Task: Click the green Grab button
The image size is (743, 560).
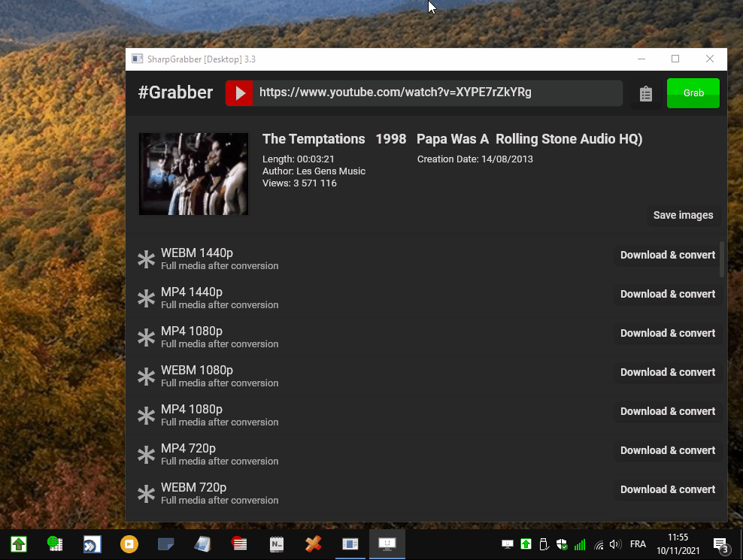Action: tap(693, 93)
